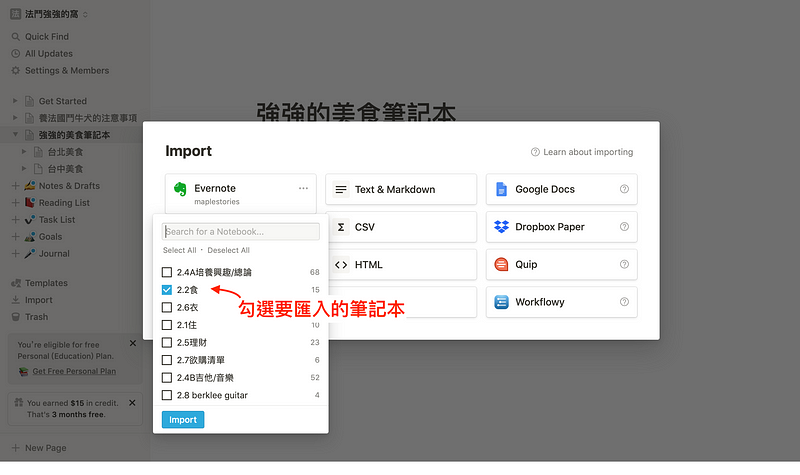The width and height of the screenshot is (800, 475).
Task: Check the 2.6衣 notebook checkbox
Action: [167, 307]
